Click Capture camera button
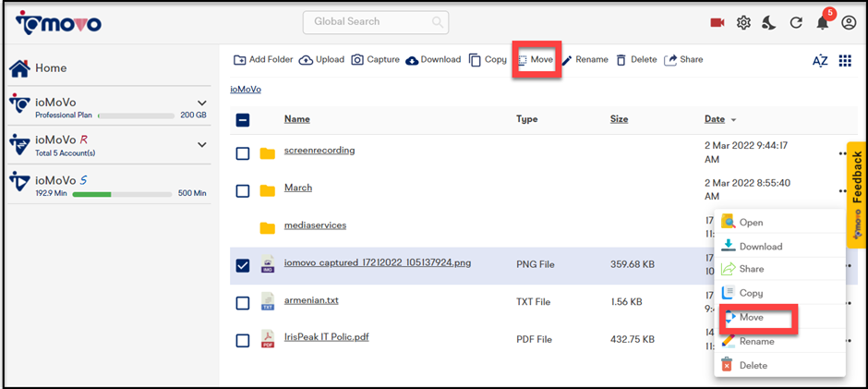 (375, 60)
